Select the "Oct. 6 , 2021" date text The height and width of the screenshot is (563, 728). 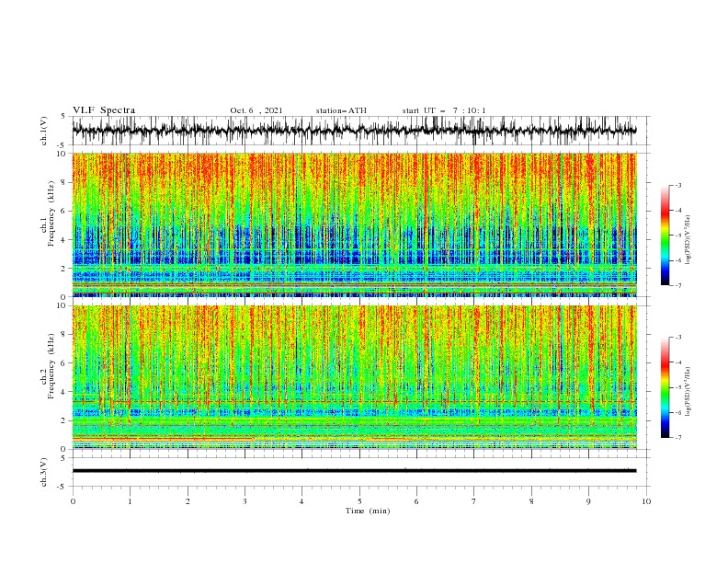[x=256, y=110]
